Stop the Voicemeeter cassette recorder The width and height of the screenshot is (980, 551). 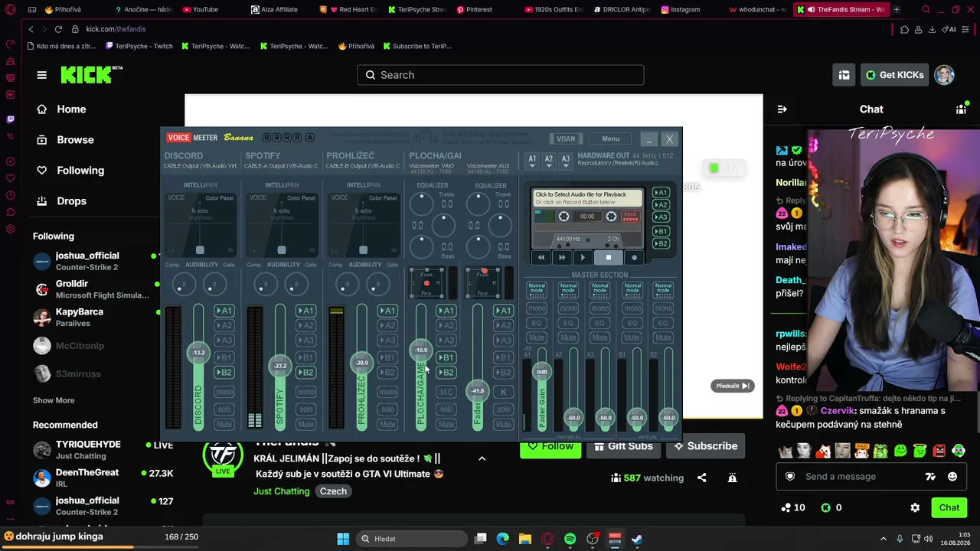tap(609, 258)
